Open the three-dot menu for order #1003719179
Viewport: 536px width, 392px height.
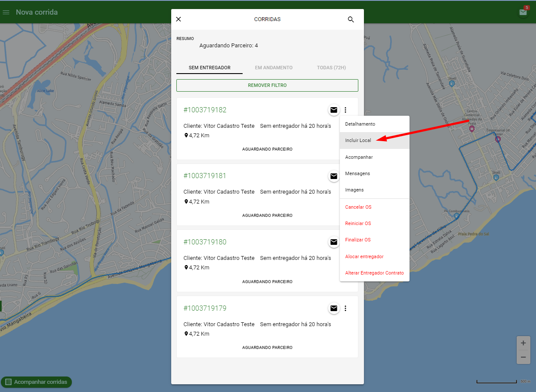click(x=345, y=308)
